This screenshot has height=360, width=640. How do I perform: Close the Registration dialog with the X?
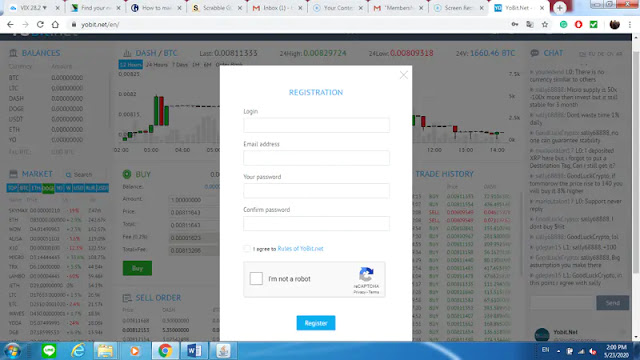tap(403, 75)
